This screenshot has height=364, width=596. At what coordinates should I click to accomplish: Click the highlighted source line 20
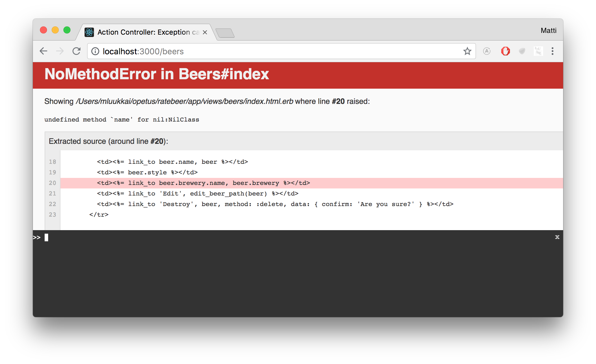coord(203,183)
